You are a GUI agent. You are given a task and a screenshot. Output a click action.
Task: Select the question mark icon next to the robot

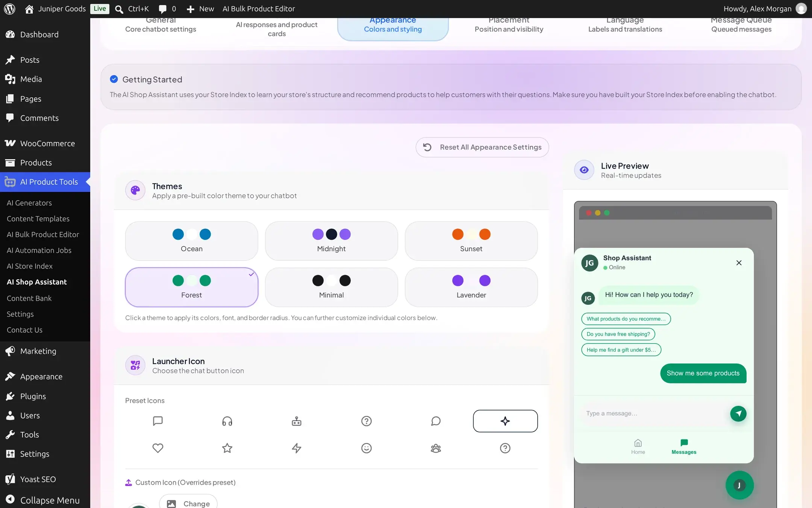366,421
